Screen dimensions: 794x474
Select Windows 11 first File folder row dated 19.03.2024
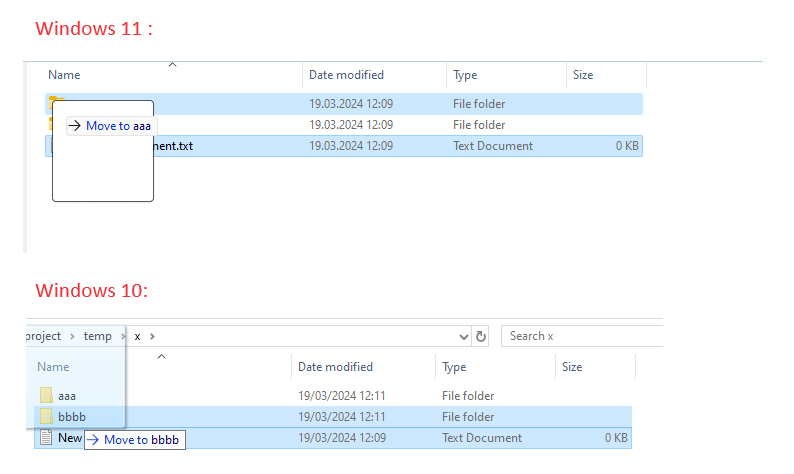(344, 104)
